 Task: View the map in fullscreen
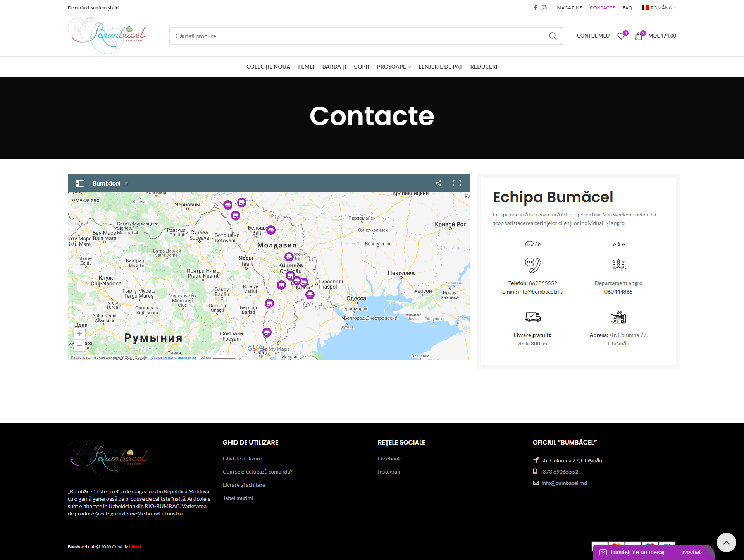pos(457,184)
